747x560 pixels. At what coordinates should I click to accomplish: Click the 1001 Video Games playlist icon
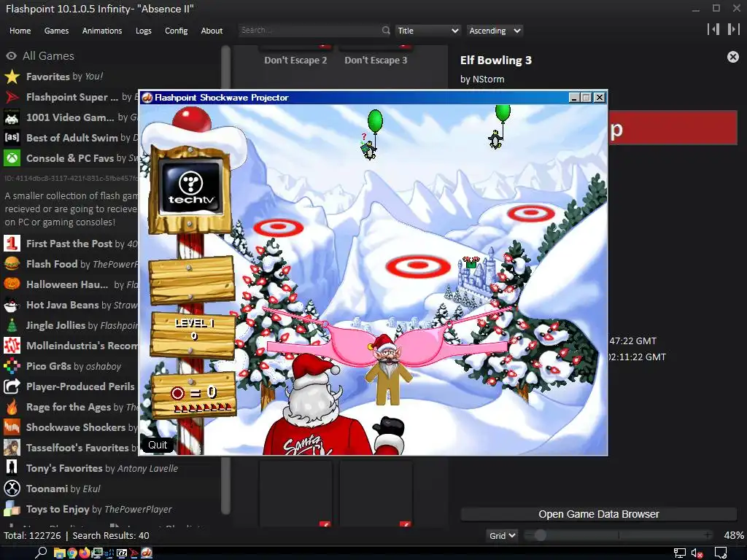pos(12,117)
